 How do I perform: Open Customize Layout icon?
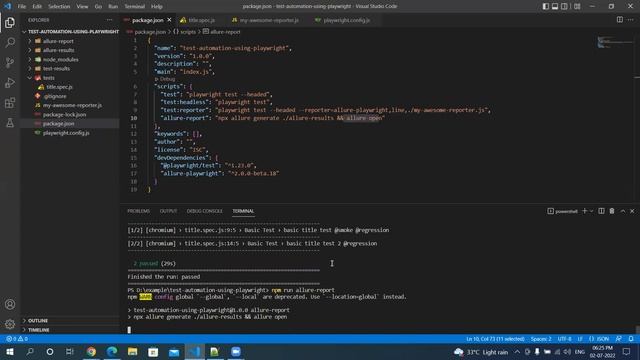click(577, 6)
